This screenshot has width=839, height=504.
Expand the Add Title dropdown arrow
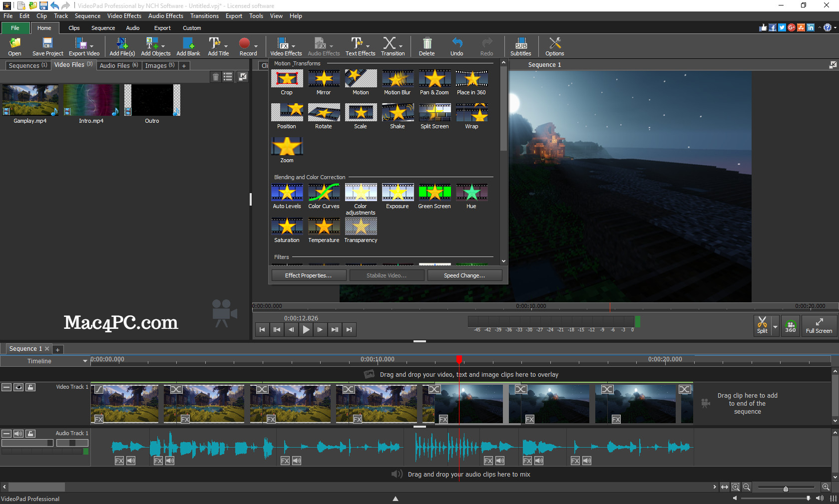click(226, 46)
